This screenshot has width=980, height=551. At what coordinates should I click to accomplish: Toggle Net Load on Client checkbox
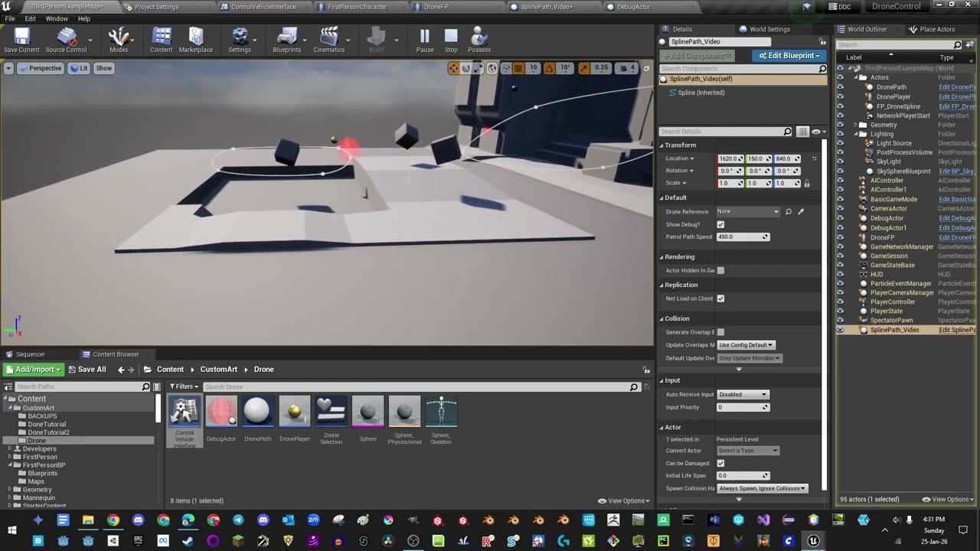pos(720,298)
